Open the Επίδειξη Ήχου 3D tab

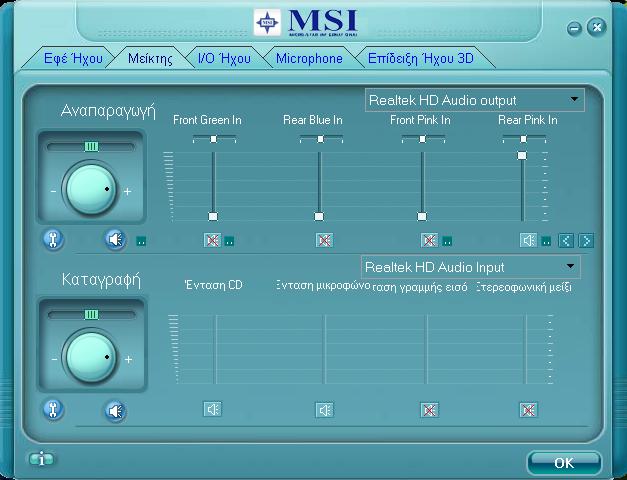[421, 58]
